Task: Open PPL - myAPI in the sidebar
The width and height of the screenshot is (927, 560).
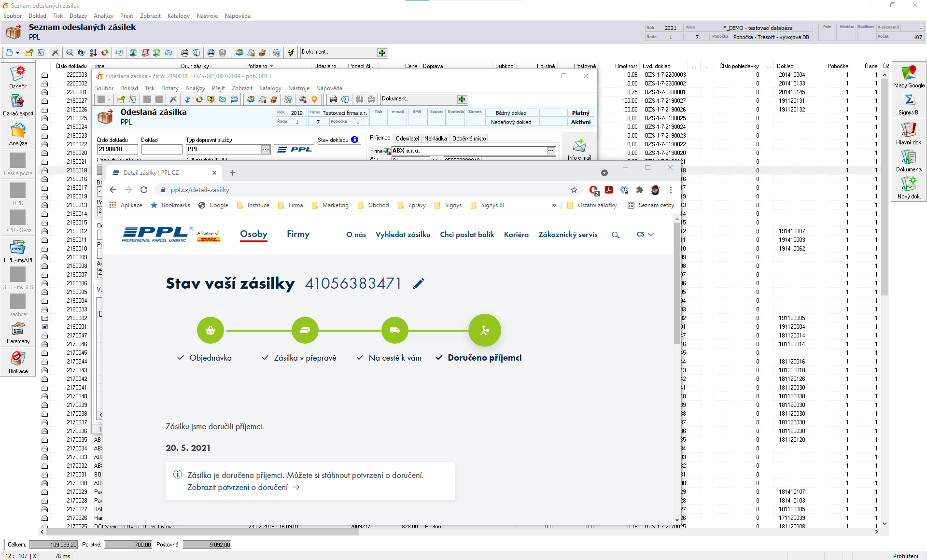Action: (18, 252)
